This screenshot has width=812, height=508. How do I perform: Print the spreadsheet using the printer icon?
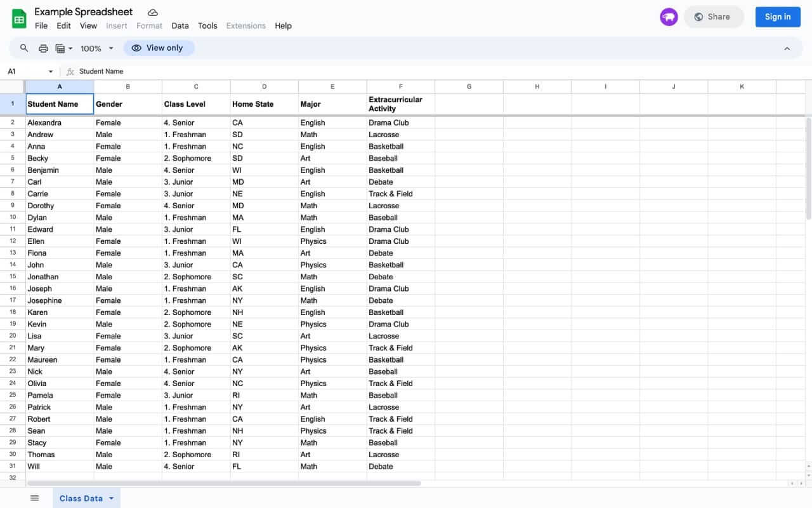pos(43,48)
